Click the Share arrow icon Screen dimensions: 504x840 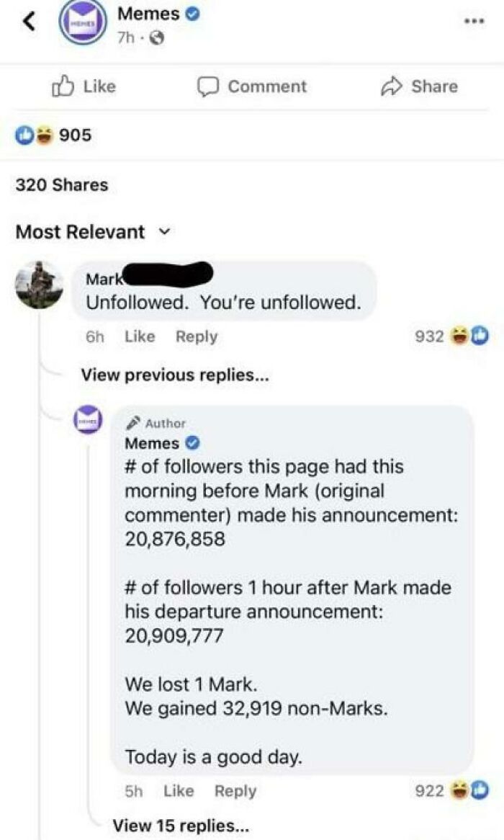point(391,86)
